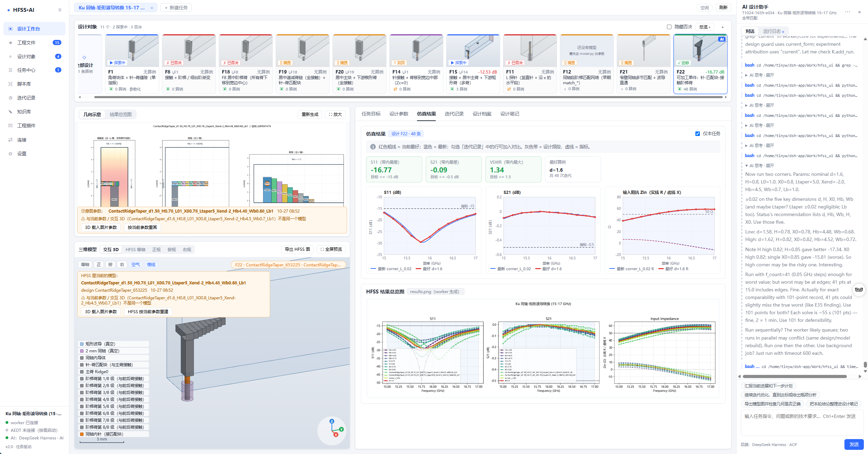Uncheck the 仅本任务 checkbox
The width and height of the screenshot is (868, 454).
[697, 134]
